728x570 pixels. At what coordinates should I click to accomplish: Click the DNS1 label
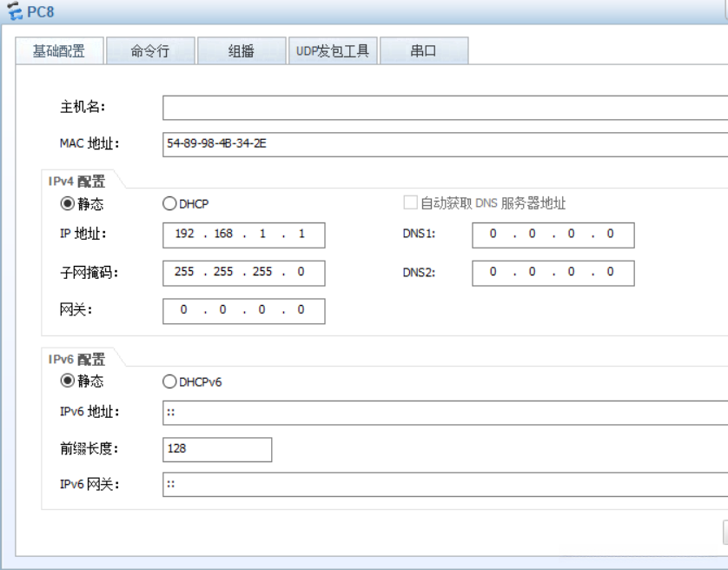[x=419, y=234]
